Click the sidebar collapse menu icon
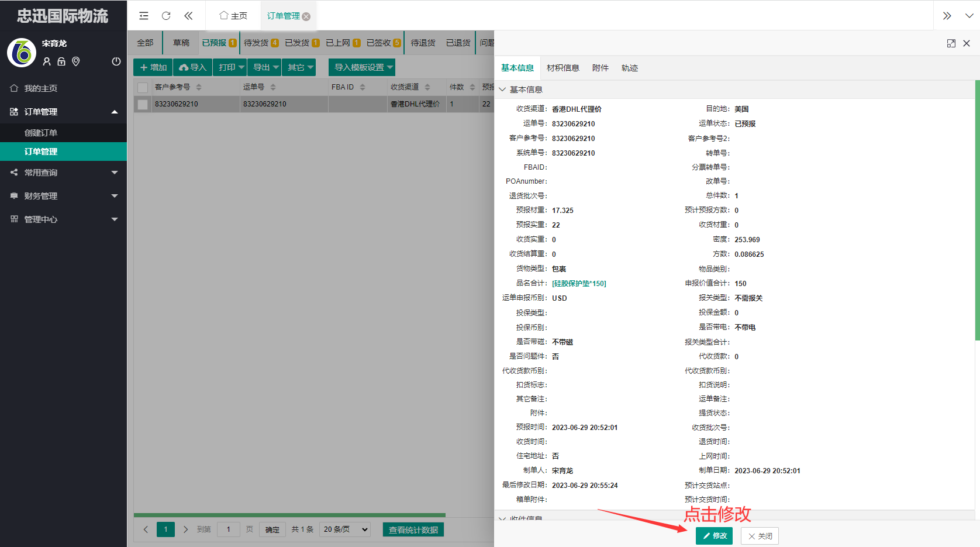The height and width of the screenshot is (547, 980). tap(144, 16)
